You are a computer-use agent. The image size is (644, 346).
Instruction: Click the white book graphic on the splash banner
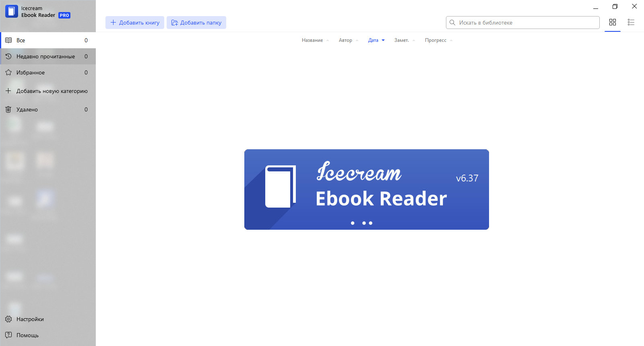pyautogui.click(x=281, y=187)
